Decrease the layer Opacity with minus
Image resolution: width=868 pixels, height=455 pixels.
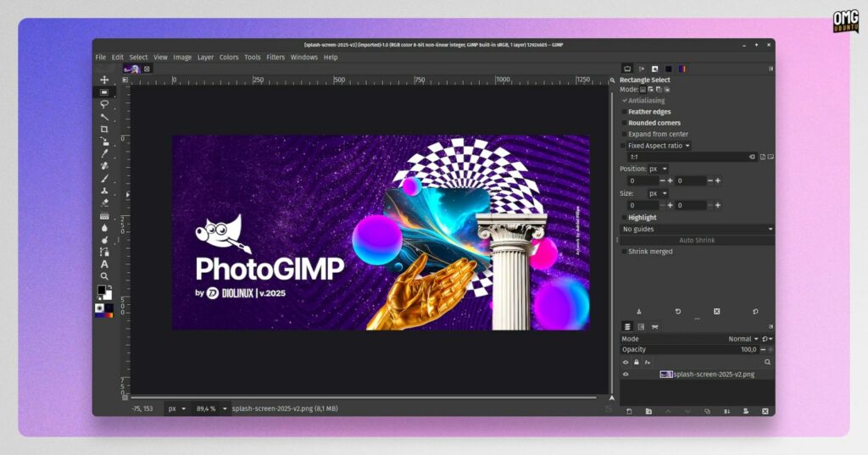(763, 350)
